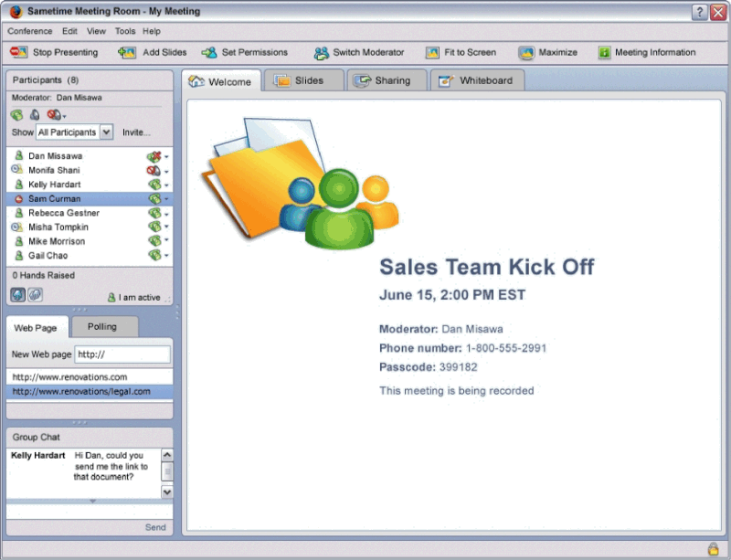This screenshot has width=731, height=560.
Task: Click Sam Curman's red do-not-disturb status icon
Action: click(18, 199)
